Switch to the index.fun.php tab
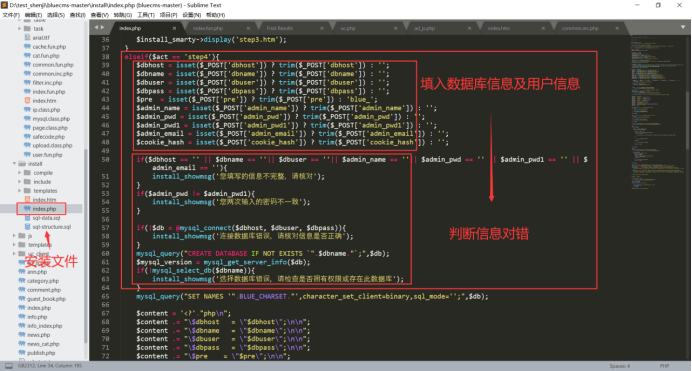692x371 pixels. coord(207,28)
